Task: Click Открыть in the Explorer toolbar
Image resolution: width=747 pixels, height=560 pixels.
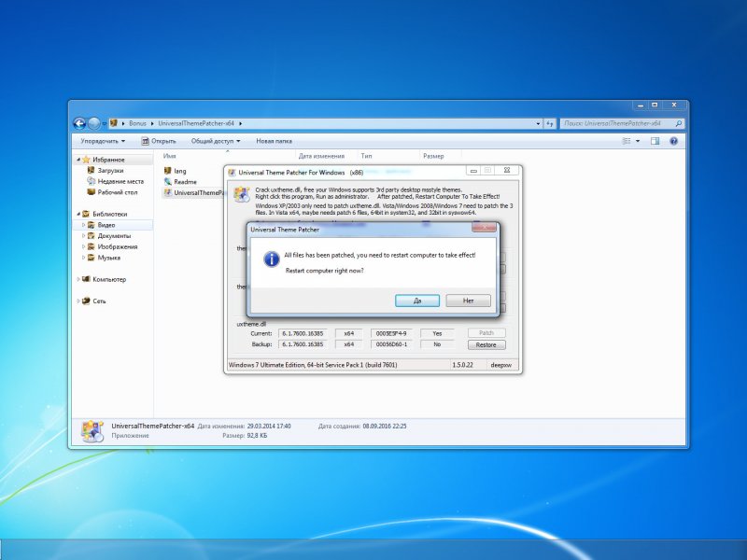Action: 159,141
